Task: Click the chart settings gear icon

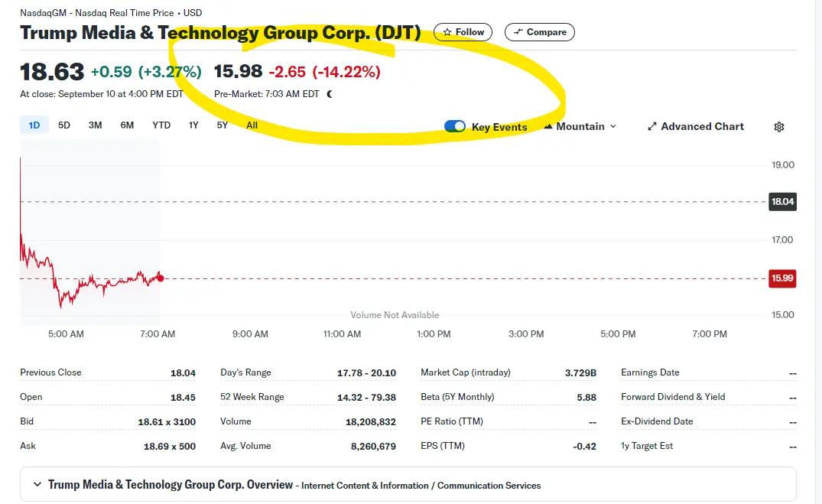Action: 779,127
